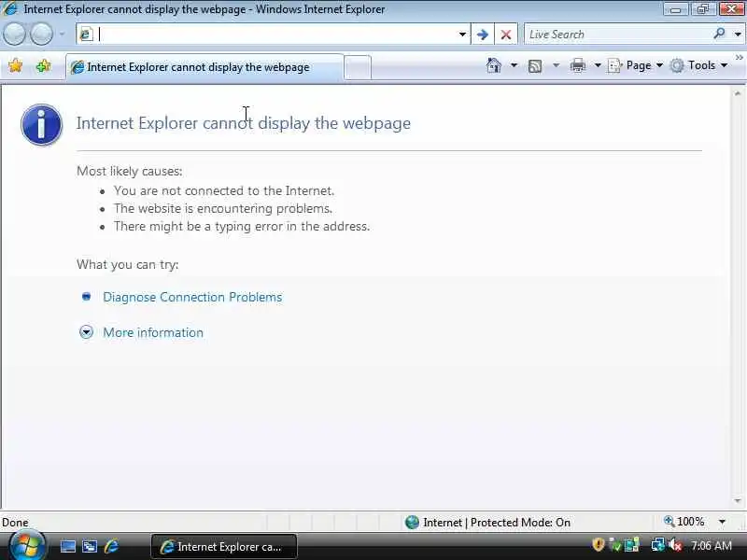Image resolution: width=747 pixels, height=560 pixels.
Task: Click the security shield tray icon
Action: pos(598,545)
